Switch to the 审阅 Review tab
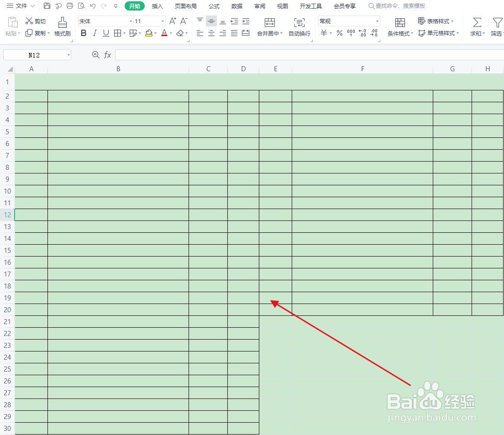 (x=260, y=6)
